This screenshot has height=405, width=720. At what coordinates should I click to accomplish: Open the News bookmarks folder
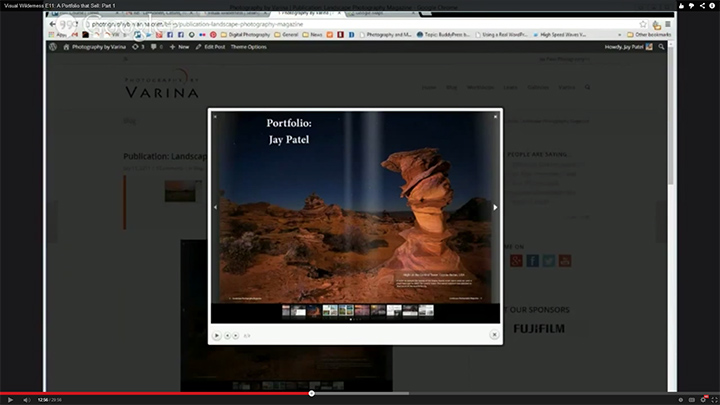coord(312,34)
